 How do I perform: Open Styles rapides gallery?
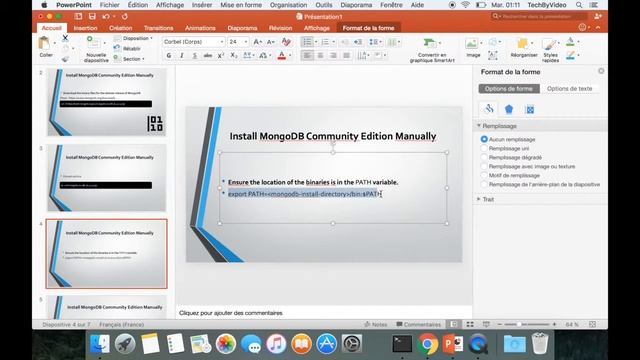coord(550,51)
